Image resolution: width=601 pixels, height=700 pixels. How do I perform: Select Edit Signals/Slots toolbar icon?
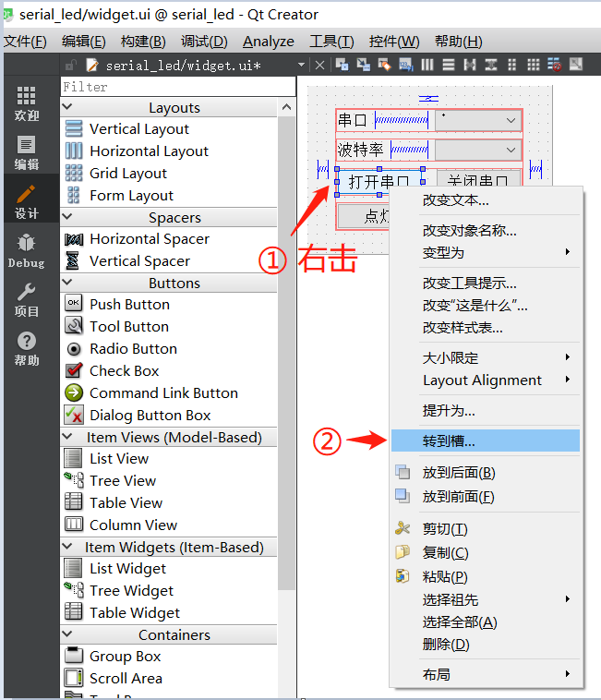pyautogui.click(x=363, y=66)
